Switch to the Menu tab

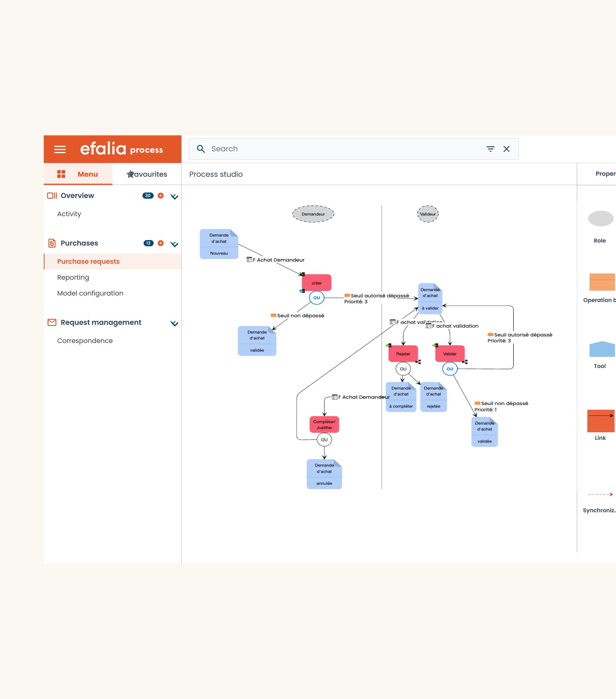(78, 174)
